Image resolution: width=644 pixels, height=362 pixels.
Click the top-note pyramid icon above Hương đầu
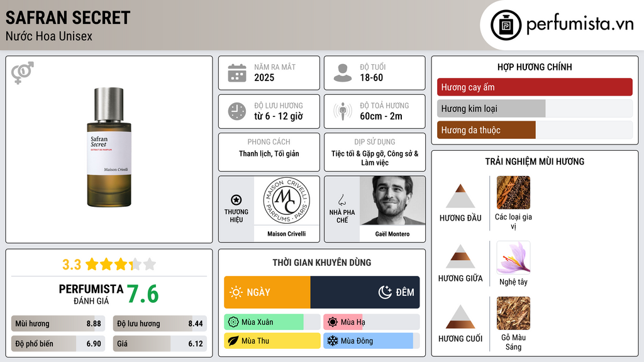click(460, 196)
